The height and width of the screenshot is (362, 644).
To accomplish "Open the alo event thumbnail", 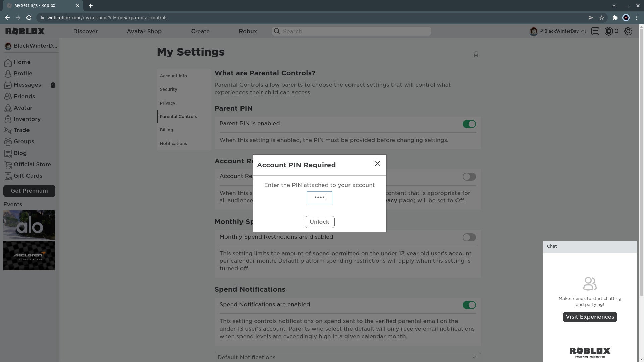I will tap(29, 225).
